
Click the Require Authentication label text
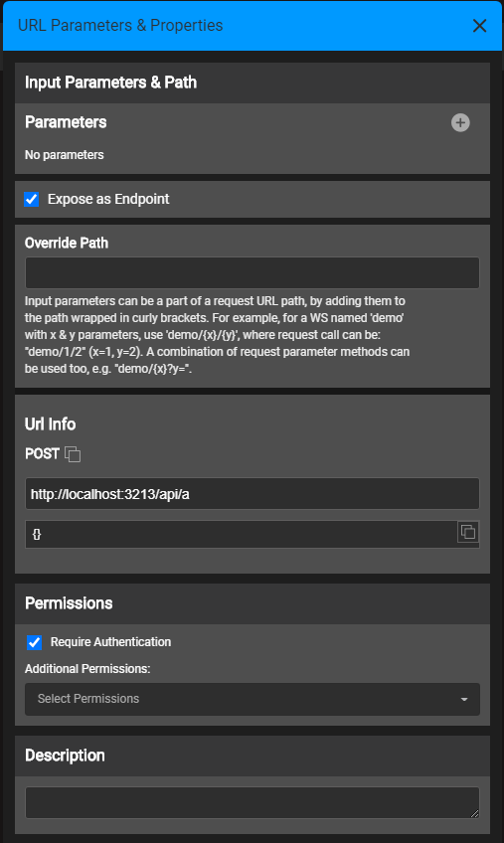[x=110, y=642]
